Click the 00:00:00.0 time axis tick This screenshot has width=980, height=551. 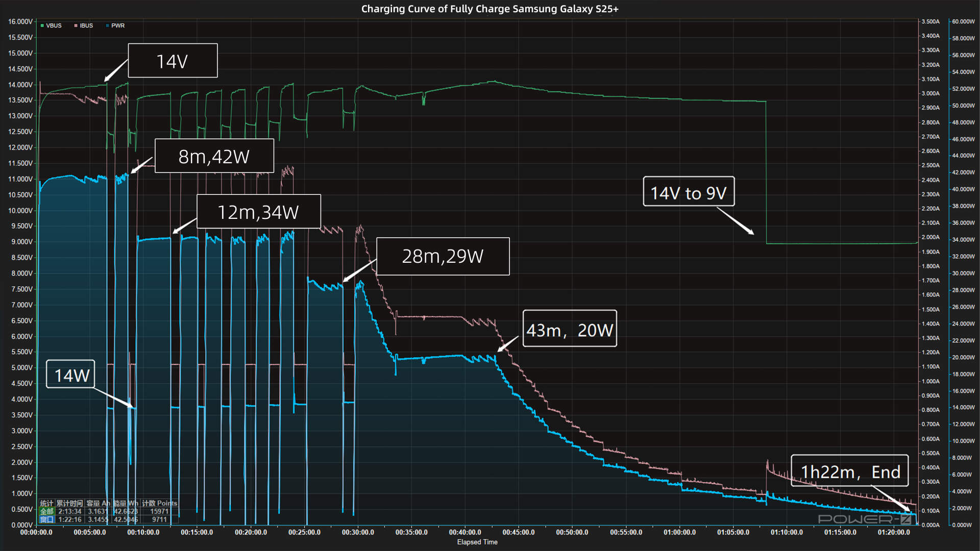tap(36, 532)
